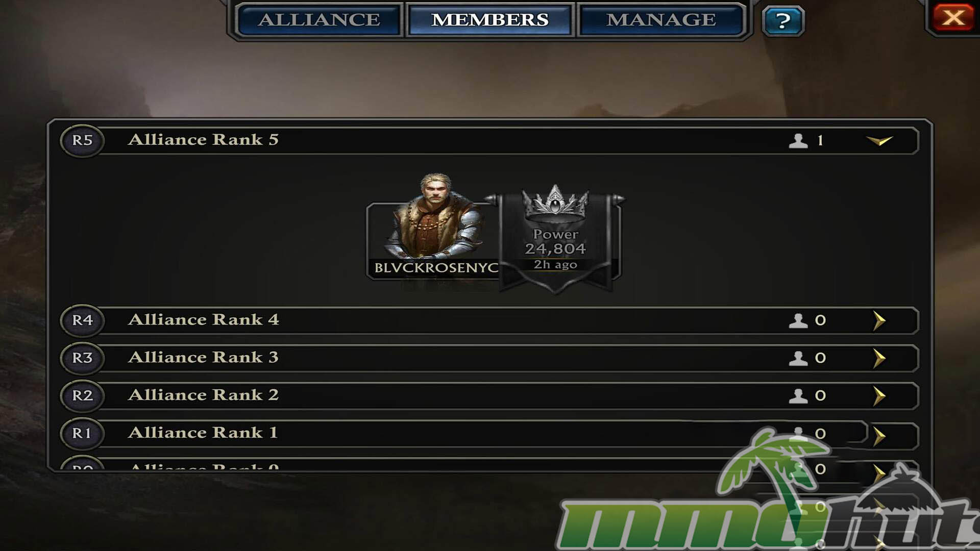
Task: Click the R1 rank badge
Action: (82, 433)
